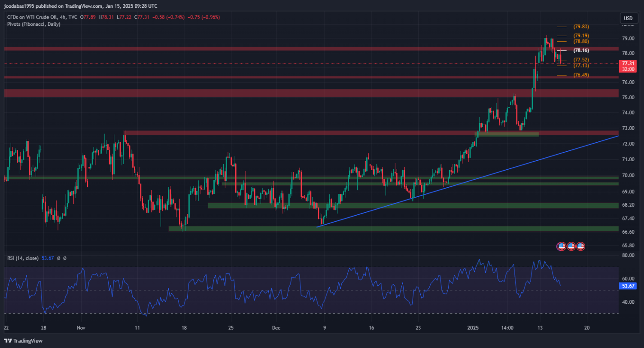Click the 28 date on the time axis
Screen dimensions: 644x348
(x=43, y=328)
